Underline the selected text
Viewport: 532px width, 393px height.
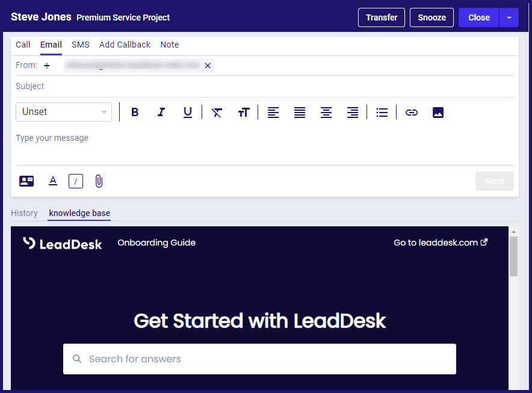[x=188, y=112]
